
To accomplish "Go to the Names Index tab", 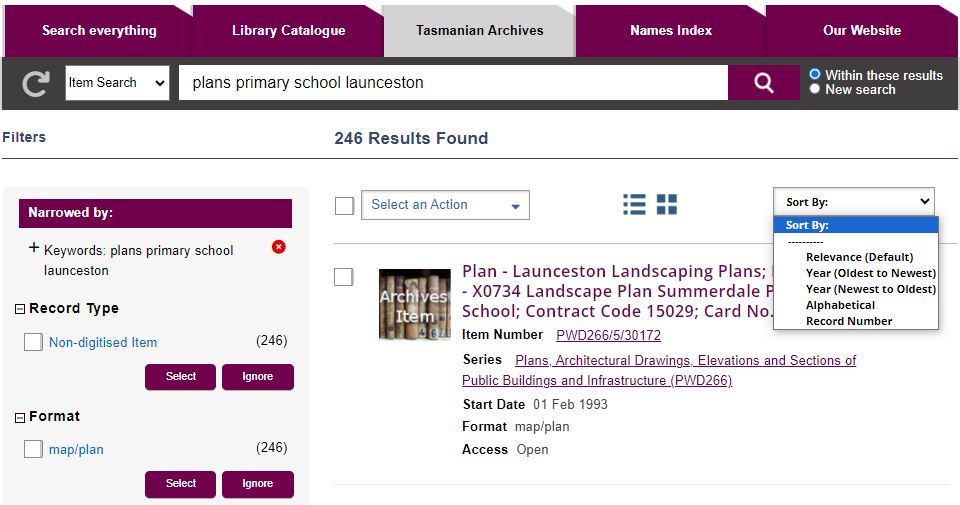I will click(671, 30).
